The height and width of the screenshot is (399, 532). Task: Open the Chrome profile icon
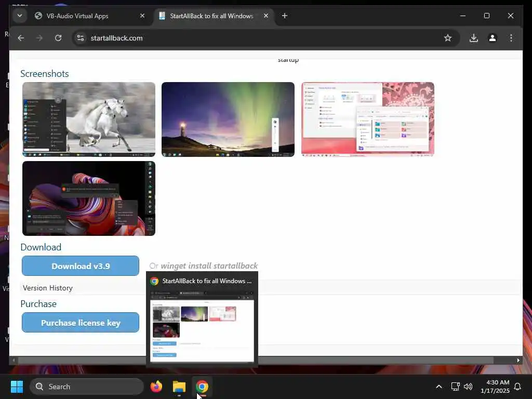493,38
